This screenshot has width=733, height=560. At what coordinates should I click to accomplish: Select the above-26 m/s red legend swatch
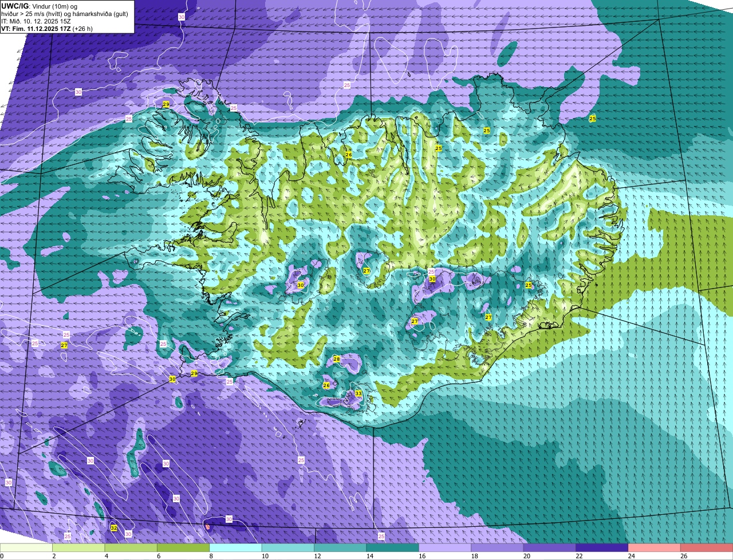(707, 548)
